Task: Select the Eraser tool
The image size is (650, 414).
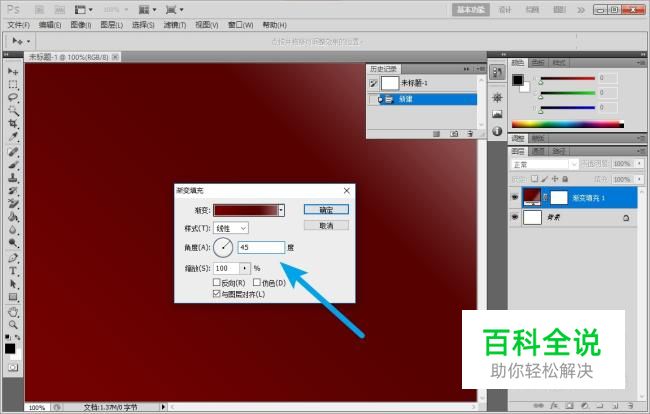Action: coord(13,203)
